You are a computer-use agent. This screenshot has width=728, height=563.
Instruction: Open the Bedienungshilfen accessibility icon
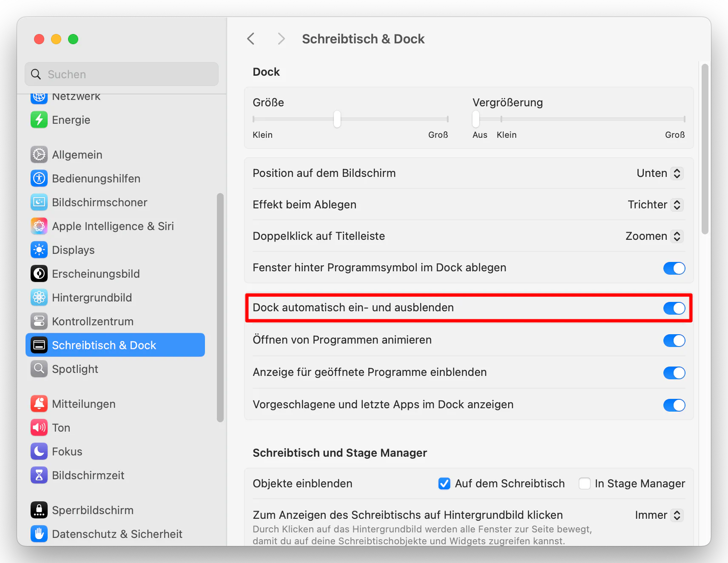[x=39, y=179]
